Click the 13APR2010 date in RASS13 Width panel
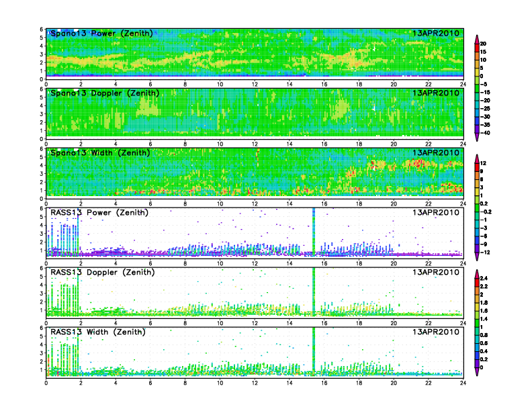The image size is (532, 411). click(436, 332)
